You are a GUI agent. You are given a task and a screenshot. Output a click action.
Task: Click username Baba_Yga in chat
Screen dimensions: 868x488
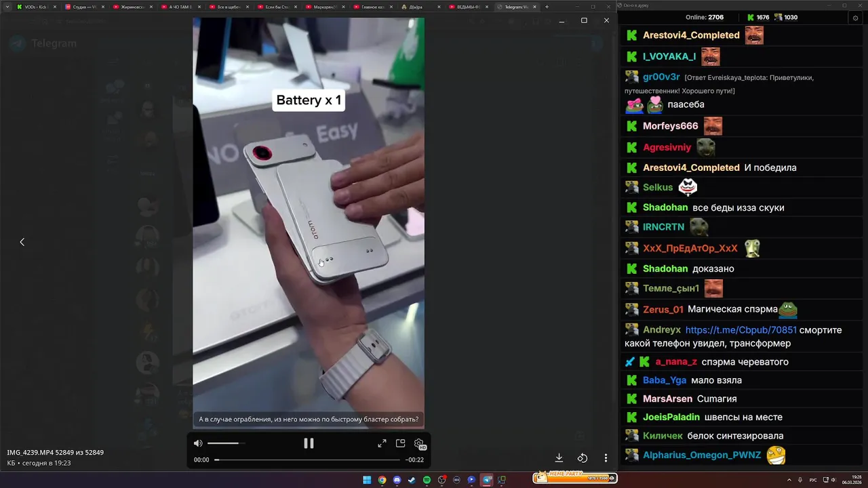665,380
